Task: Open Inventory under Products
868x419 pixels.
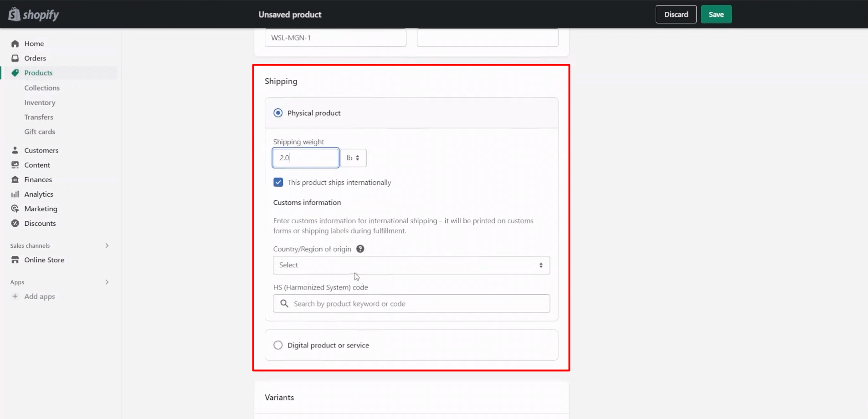Action: [x=40, y=102]
